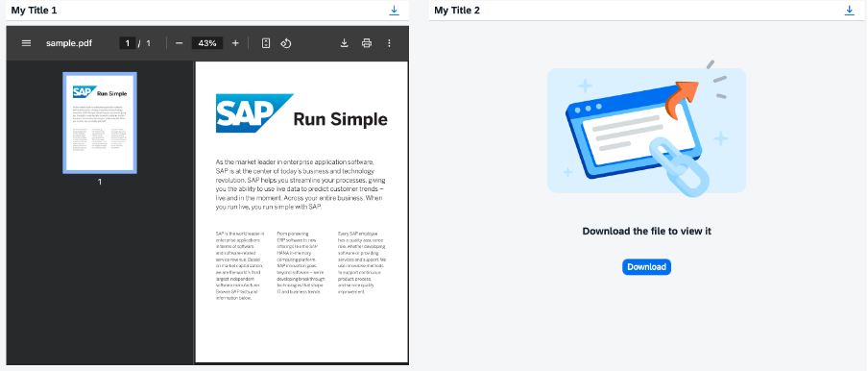Screen dimensions: 868x371
Task: Zoom out of the PDF
Action: click(179, 43)
